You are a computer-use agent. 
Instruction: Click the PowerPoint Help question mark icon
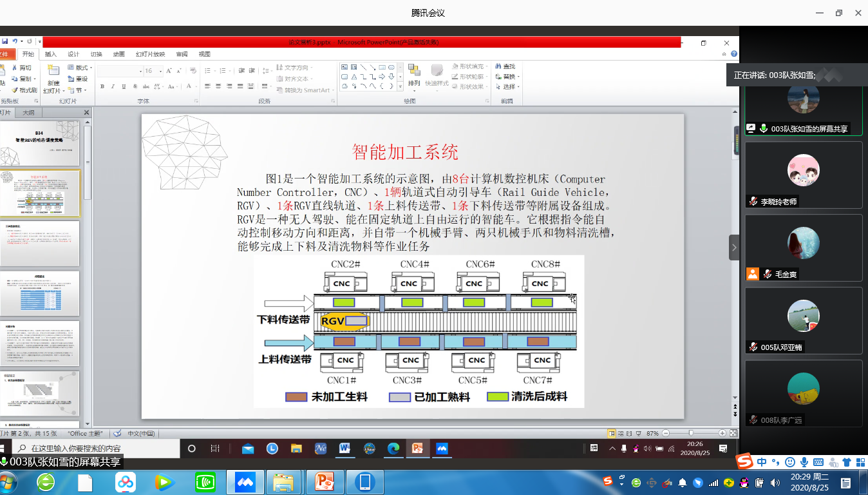point(734,54)
